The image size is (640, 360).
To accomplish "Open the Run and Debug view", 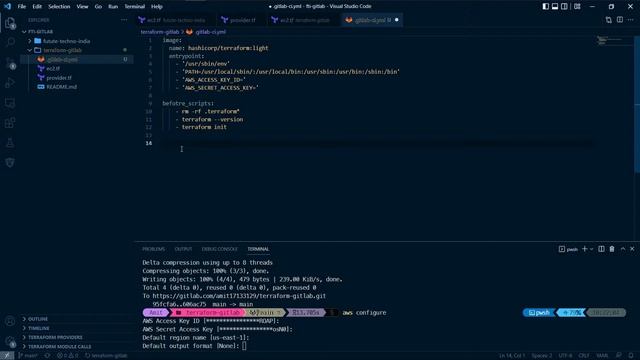I will (x=10, y=82).
